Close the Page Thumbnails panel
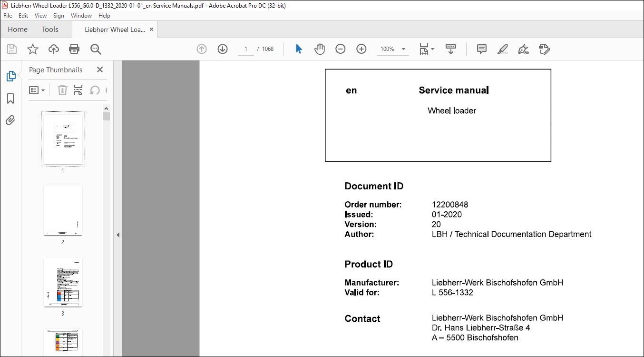The height and width of the screenshot is (357, 644). pos(100,69)
